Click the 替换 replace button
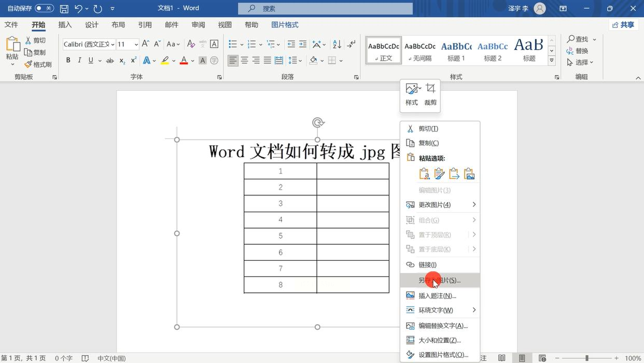This screenshot has width=644, height=363. click(578, 51)
